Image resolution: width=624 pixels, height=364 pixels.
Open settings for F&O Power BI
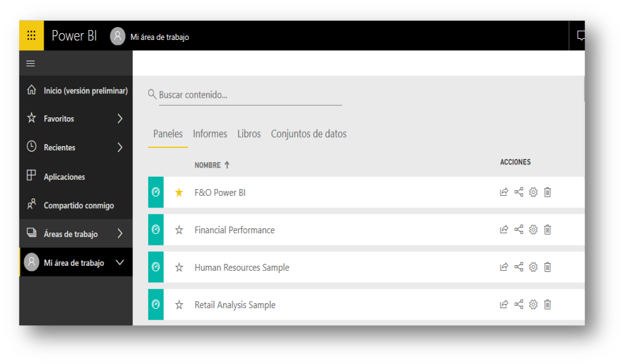pos(533,192)
